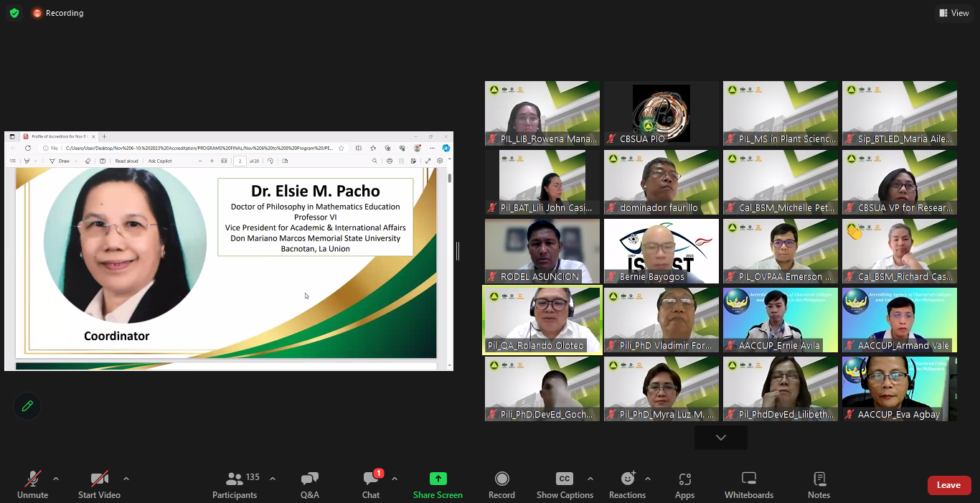Open the Notes panel
980x503 pixels.
coord(819,484)
